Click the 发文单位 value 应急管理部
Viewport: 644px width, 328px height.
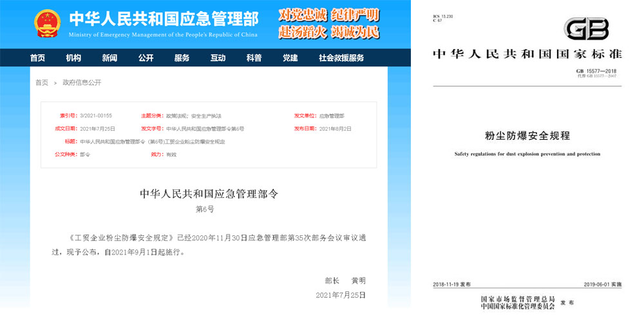pos(332,116)
